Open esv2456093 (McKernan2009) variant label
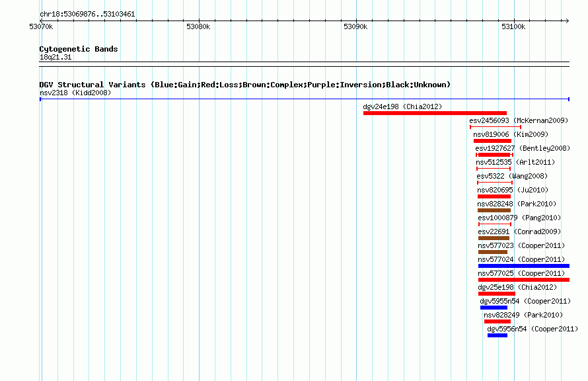The width and height of the screenshot is (588, 381). 519,120
